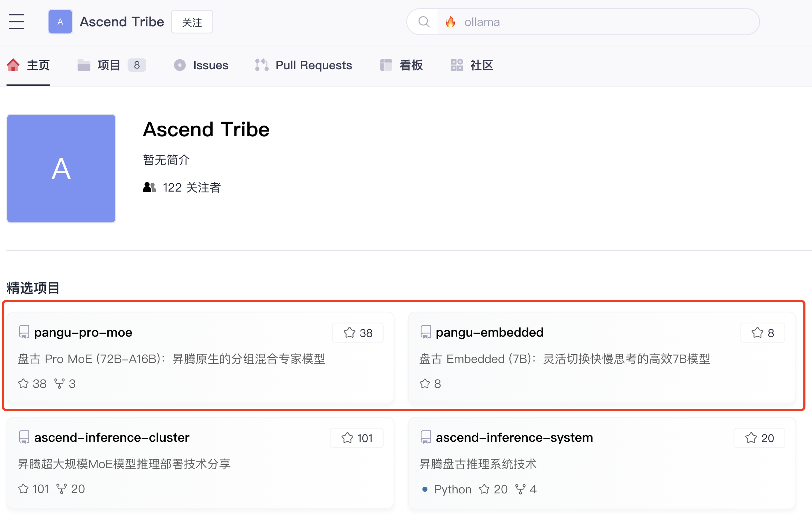Star the pangu-pro-moe repository
Image resolution: width=812 pixels, height=526 pixels.
tap(357, 333)
